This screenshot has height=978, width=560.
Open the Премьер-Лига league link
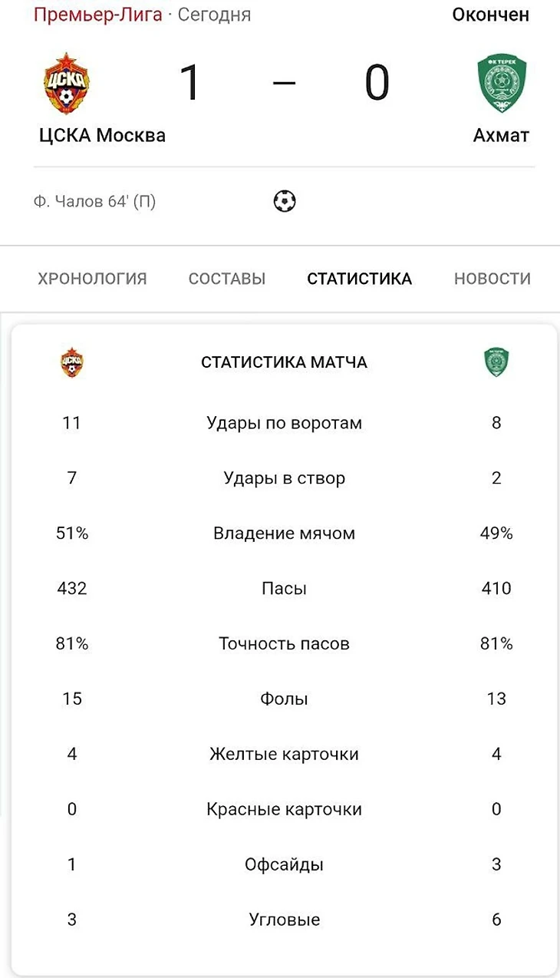[x=98, y=14]
